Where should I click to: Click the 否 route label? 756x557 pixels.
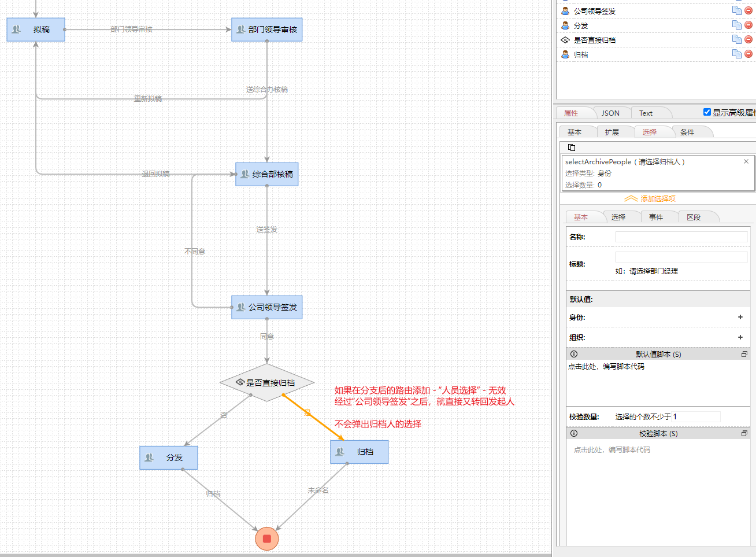coord(224,415)
